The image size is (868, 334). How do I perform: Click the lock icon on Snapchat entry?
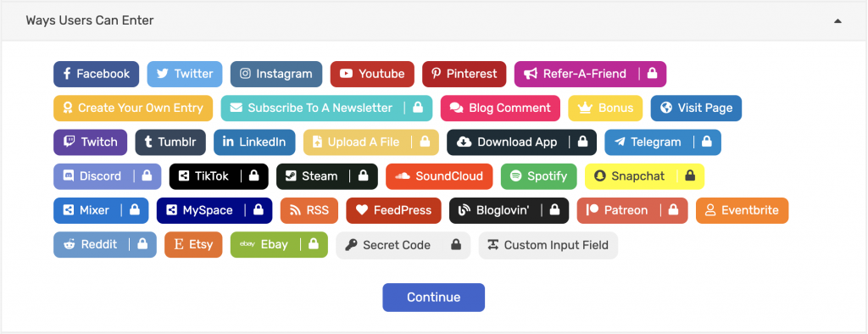(690, 175)
